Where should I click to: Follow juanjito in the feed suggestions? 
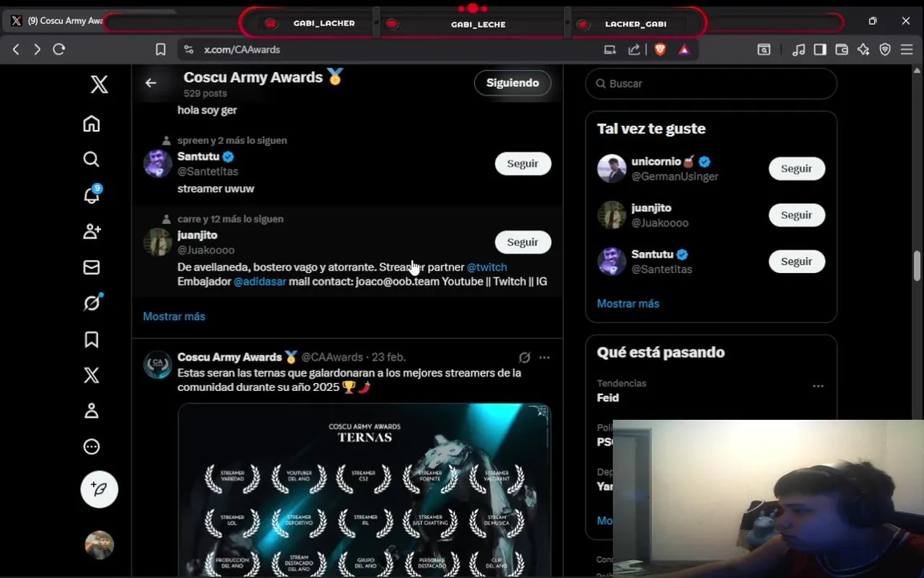pyautogui.click(x=523, y=242)
